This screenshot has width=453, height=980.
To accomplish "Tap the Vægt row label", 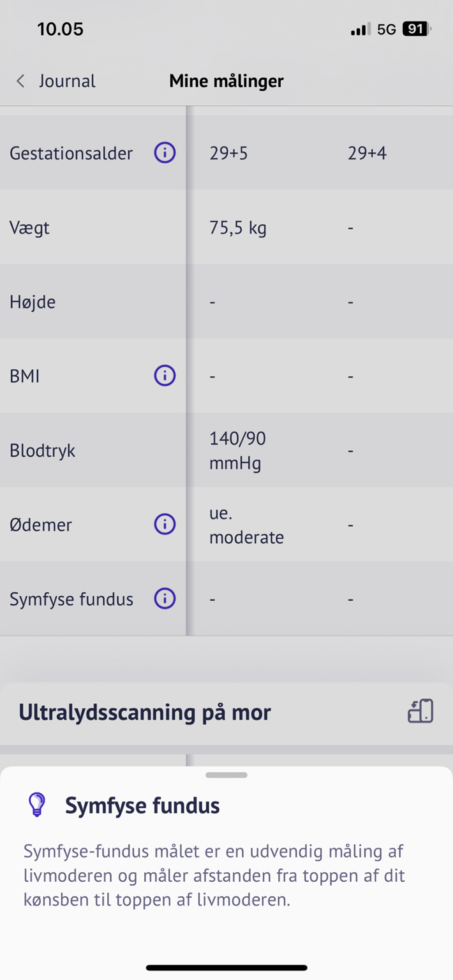I will pyautogui.click(x=29, y=228).
